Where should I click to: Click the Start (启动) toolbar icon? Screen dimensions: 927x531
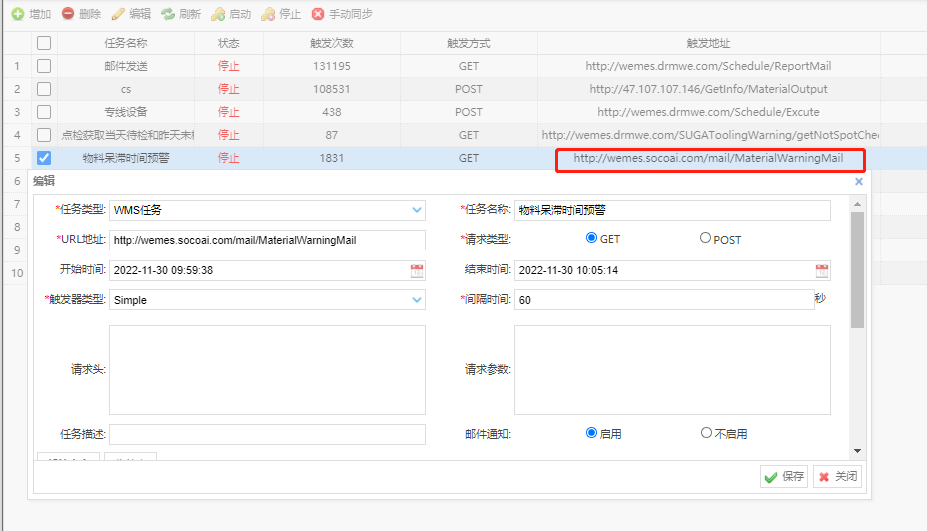point(218,14)
